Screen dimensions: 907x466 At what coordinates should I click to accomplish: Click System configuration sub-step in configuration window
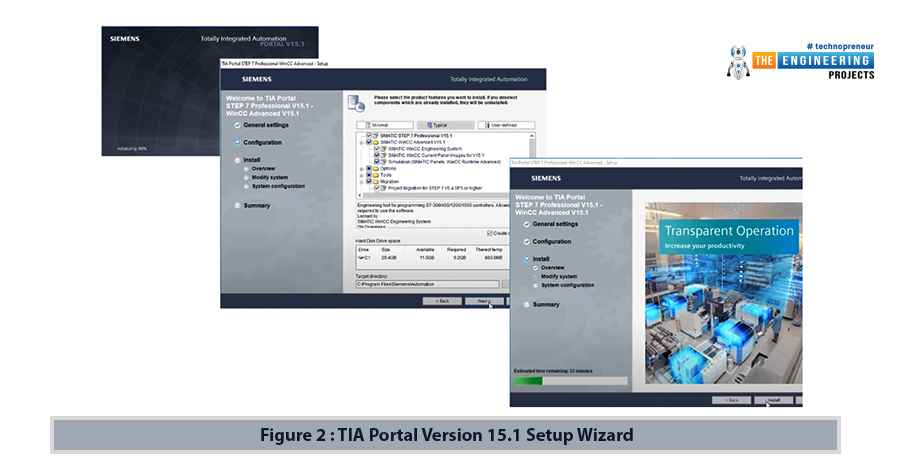coord(278,186)
